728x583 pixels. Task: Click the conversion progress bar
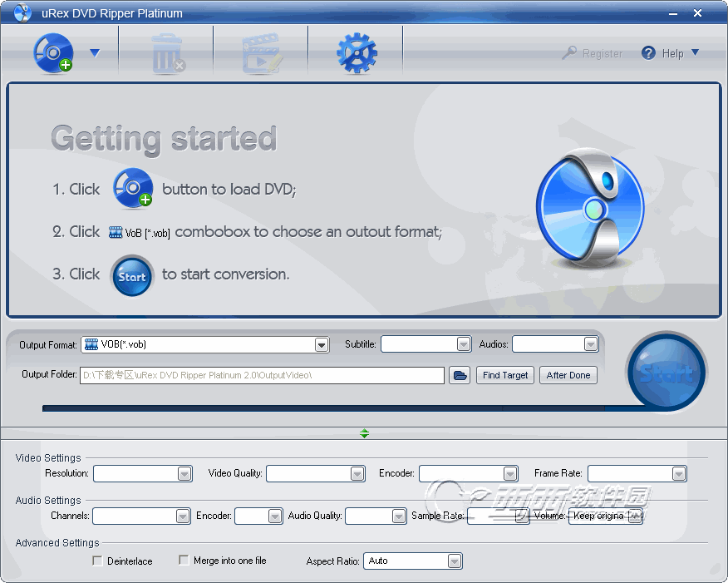pyautogui.click(x=332, y=408)
